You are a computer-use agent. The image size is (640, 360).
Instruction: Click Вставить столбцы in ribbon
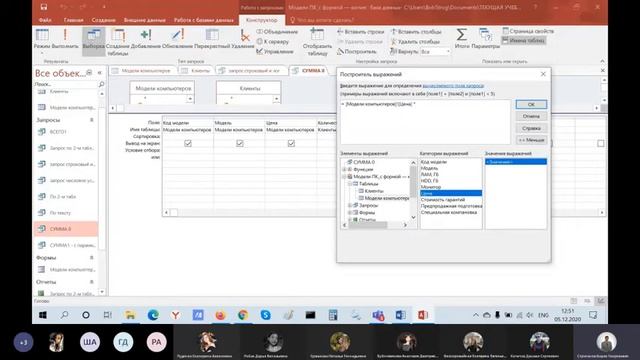click(416, 31)
